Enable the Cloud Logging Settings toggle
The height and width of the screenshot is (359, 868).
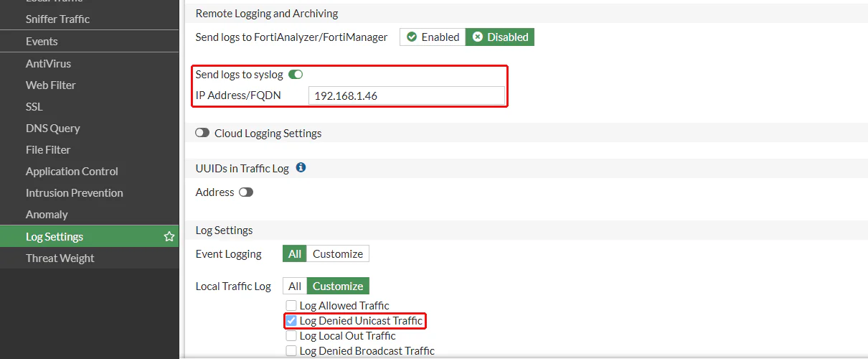202,133
